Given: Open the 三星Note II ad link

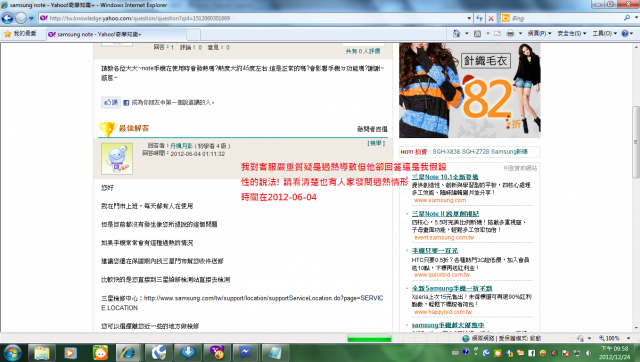Looking at the screenshot, I should (445, 213).
